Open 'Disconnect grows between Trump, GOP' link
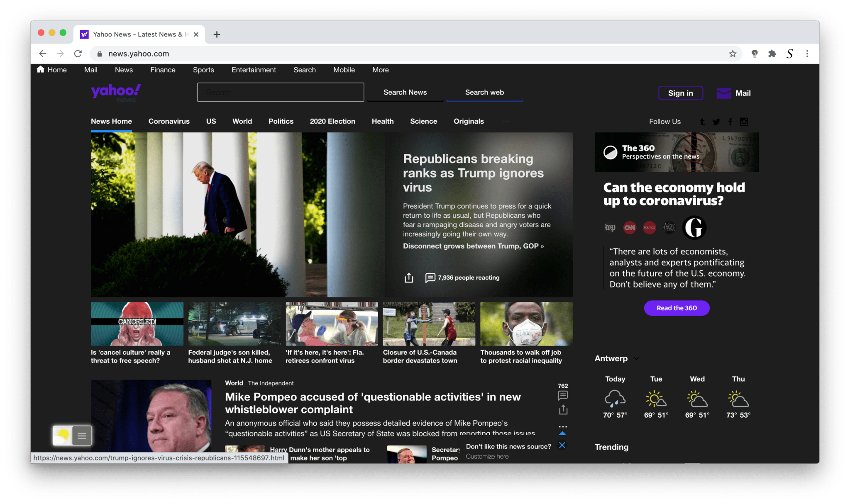The height and width of the screenshot is (504, 850). (x=473, y=246)
